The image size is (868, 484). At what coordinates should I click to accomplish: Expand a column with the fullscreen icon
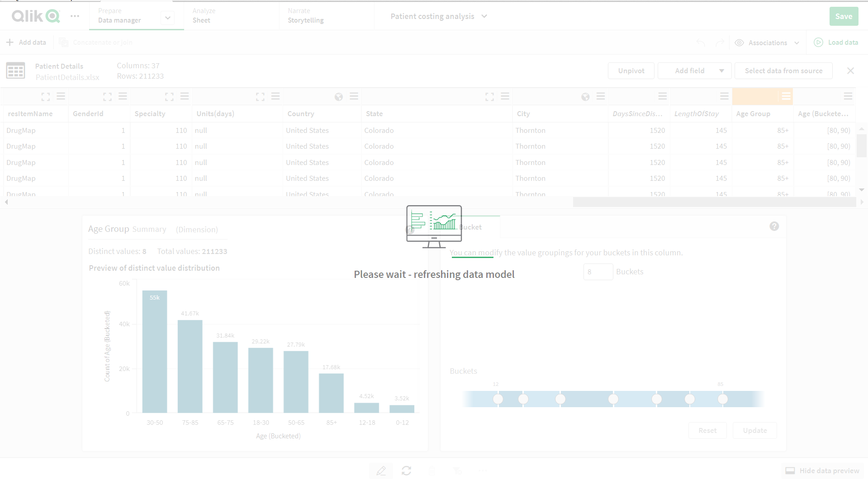pos(45,96)
